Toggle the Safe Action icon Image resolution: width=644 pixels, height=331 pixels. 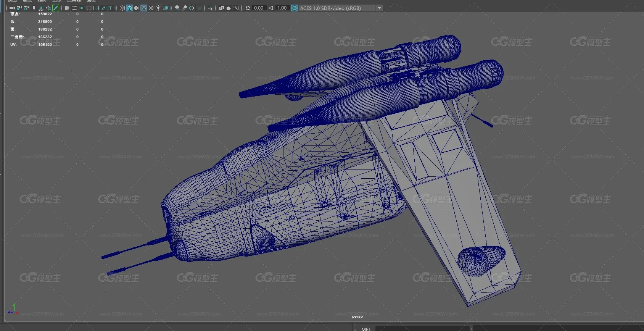[x=103, y=8]
